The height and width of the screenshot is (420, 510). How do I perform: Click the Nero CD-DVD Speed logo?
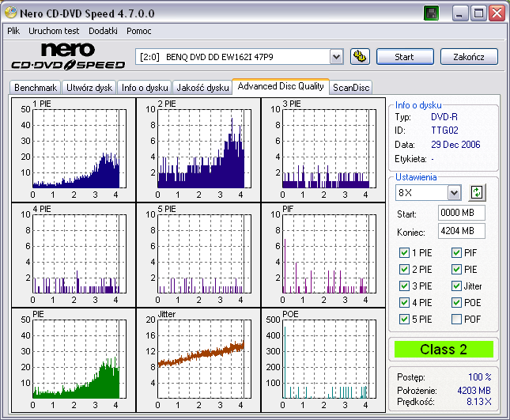click(x=68, y=56)
